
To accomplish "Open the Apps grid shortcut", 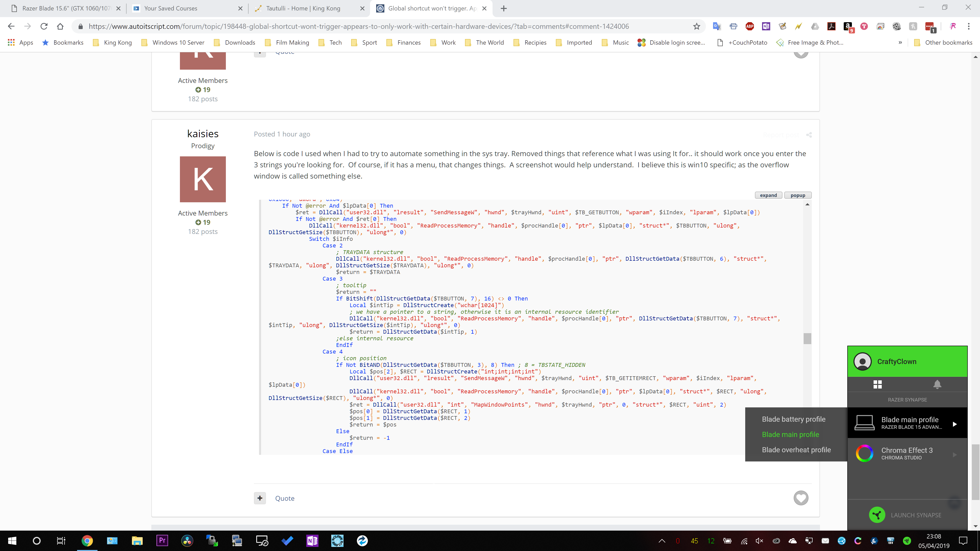I will (x=20, y=43).
